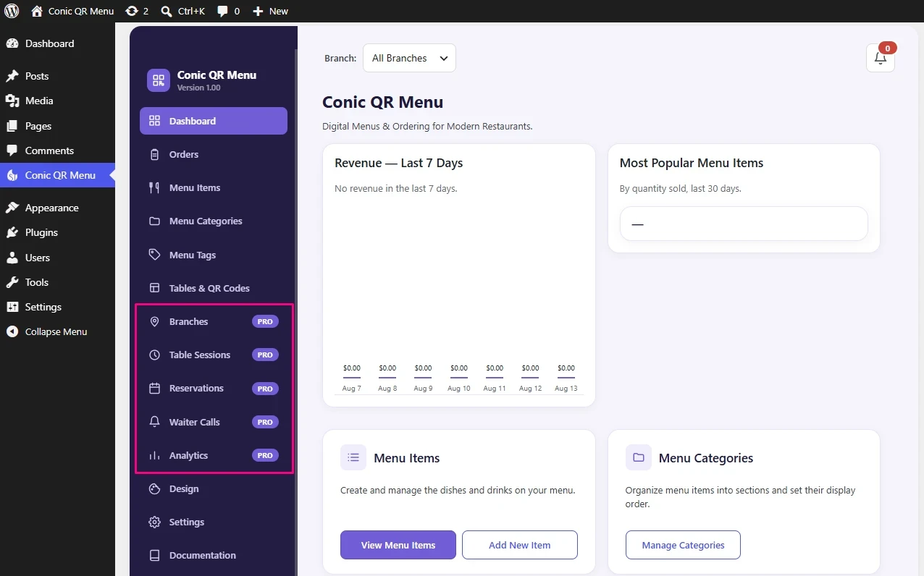Click the PRO badge beside Reservations

coord(265,389)
